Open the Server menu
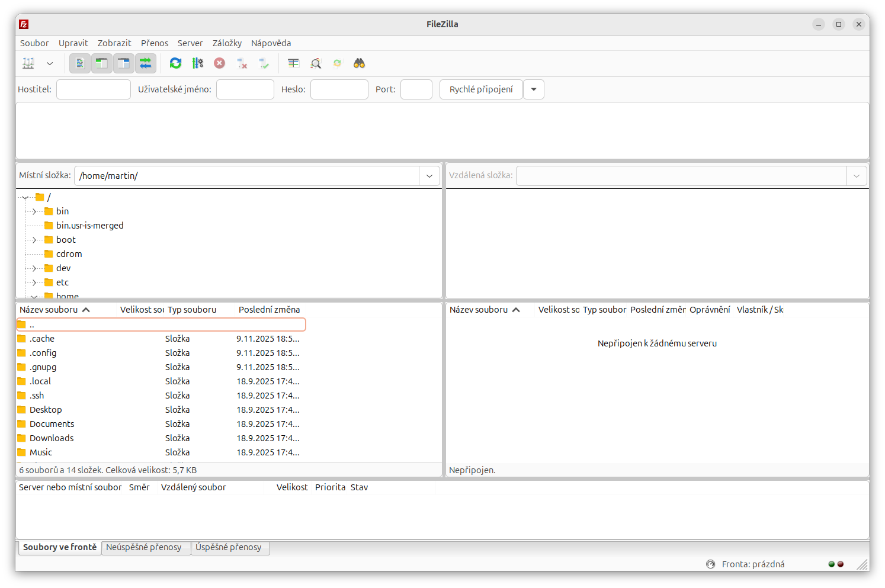 190,43
